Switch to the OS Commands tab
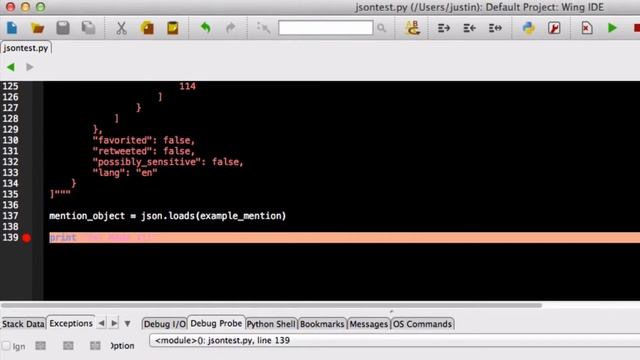Viewport: 640px width, 360px height. click(x=422, y=324)
